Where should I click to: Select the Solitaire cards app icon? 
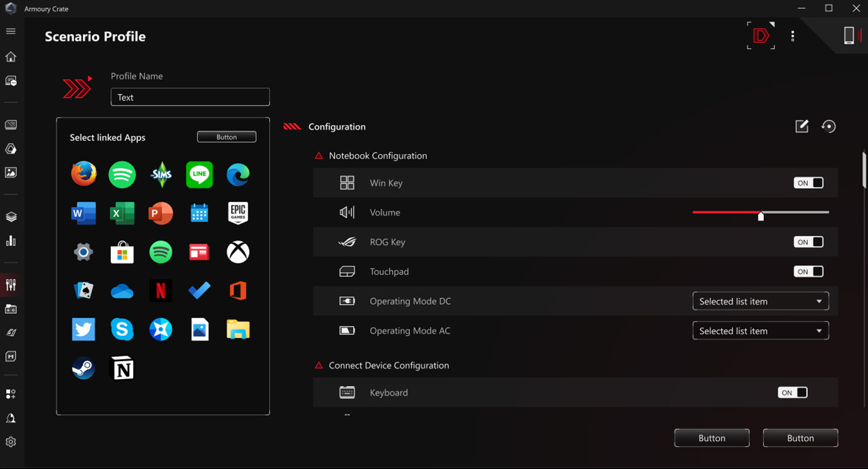pos(83,291)
